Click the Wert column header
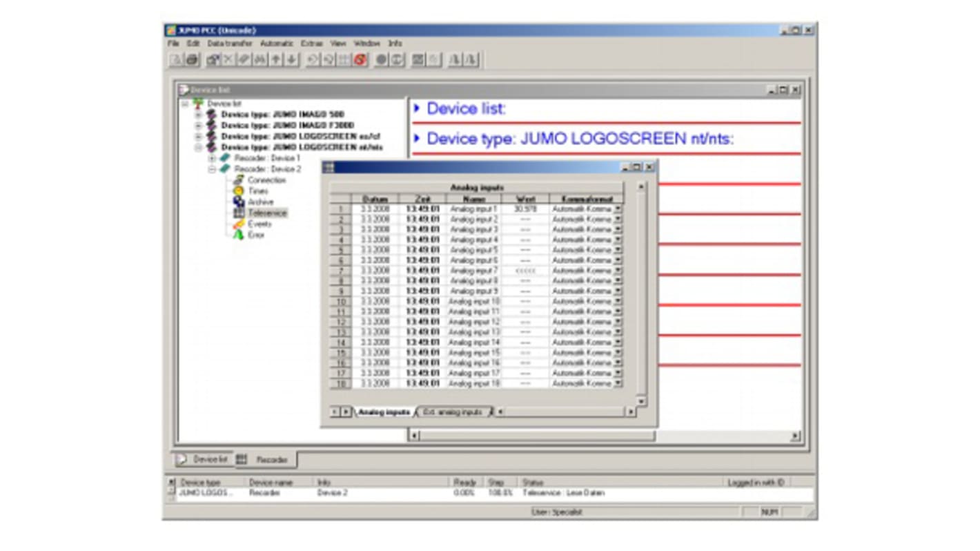The width and height of the screenshot is (980, 551). coord(525,199)
